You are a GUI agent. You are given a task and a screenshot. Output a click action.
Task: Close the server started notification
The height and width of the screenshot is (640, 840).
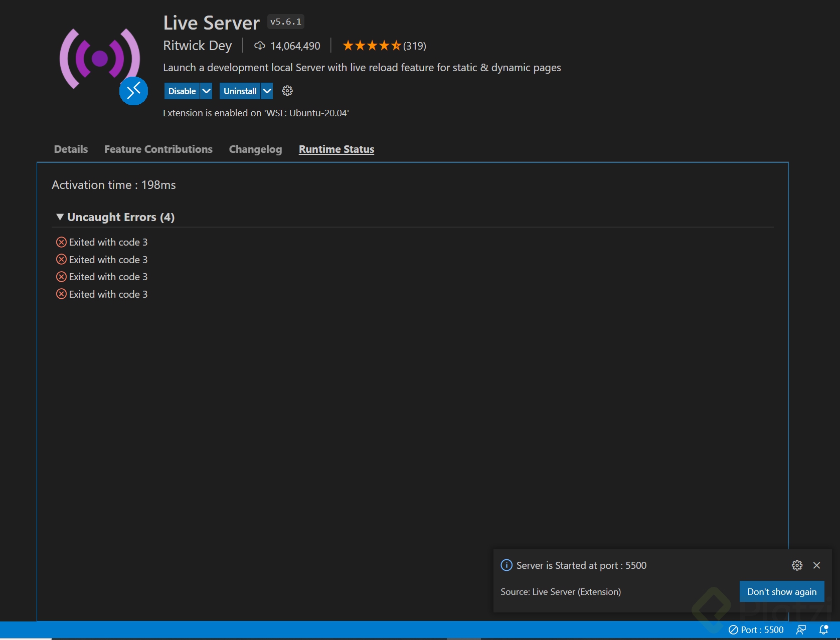tap(816, 565)
